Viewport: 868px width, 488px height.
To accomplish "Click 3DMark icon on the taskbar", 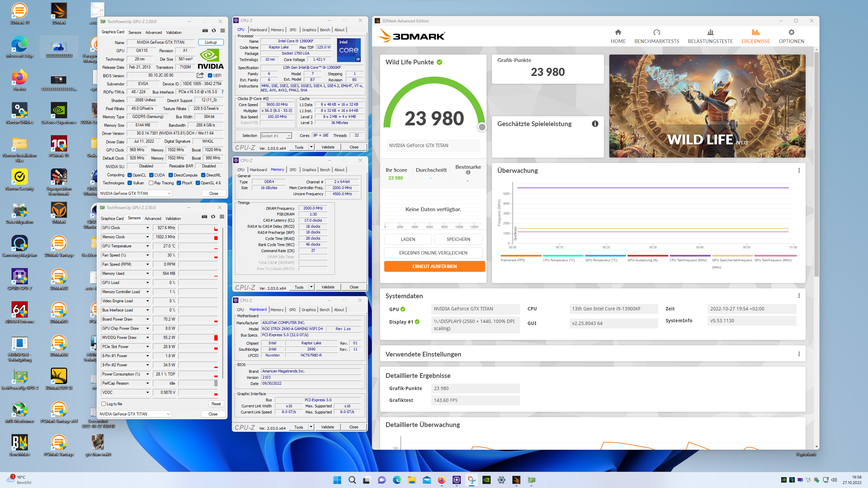I will pos(516,480).
